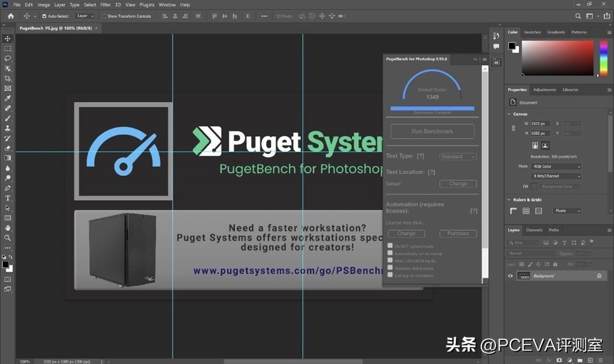Switch to the Channels tab

pyautogui.click(x=534, y=230)
